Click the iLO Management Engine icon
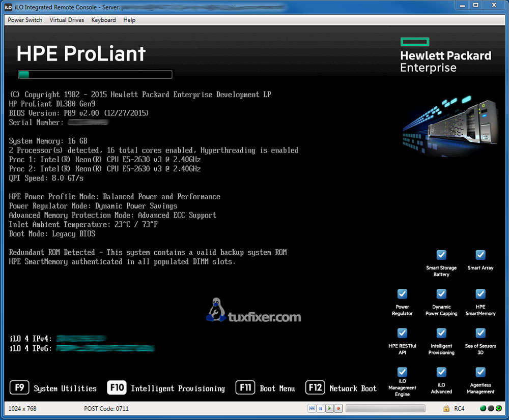This screenshot has width=509, height=420. 402,372
